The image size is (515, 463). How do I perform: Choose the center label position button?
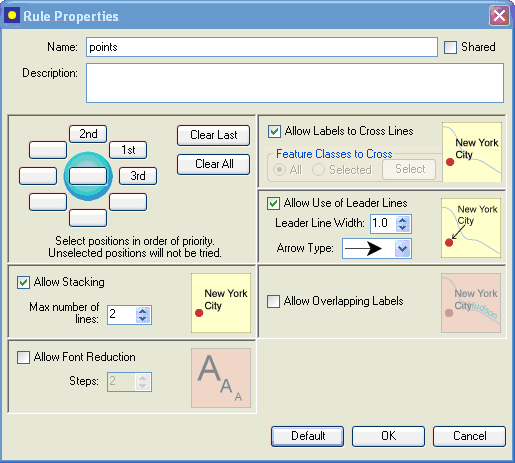(88, 176)
